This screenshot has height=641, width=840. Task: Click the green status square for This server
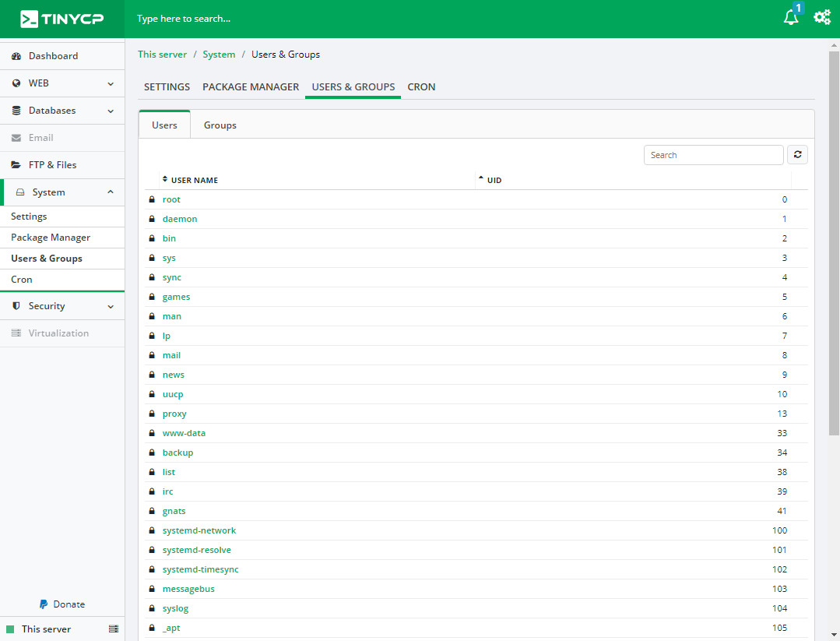pos(10,629)
